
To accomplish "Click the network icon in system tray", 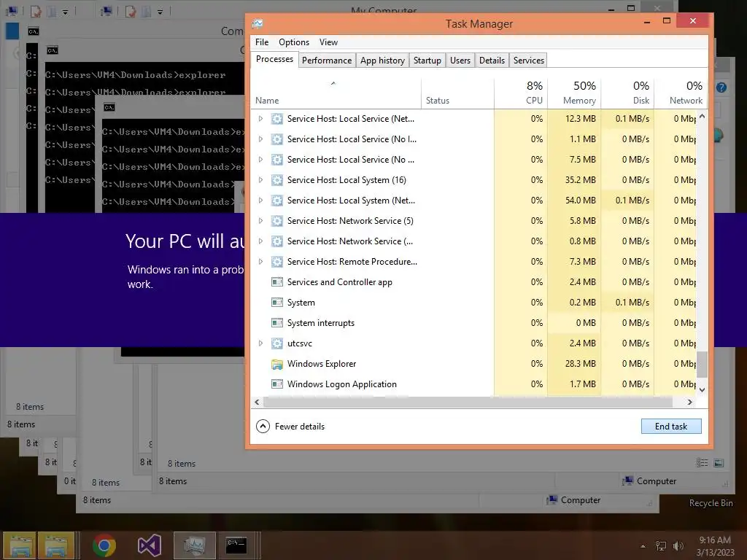I will pos(661,546).
